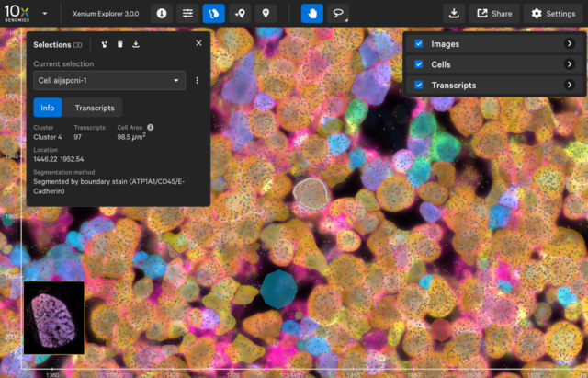Toggle the Images layer checkbox
Image resolution: width=588 pixels, height=378 pixels.
click(419, 43)
